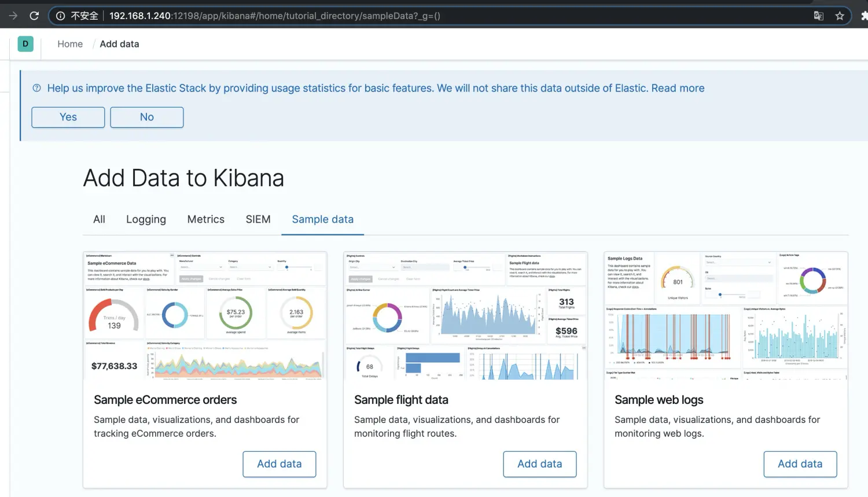Click the web logs description text
This screenshot has width=868, height=497.
tap(718, 426)
